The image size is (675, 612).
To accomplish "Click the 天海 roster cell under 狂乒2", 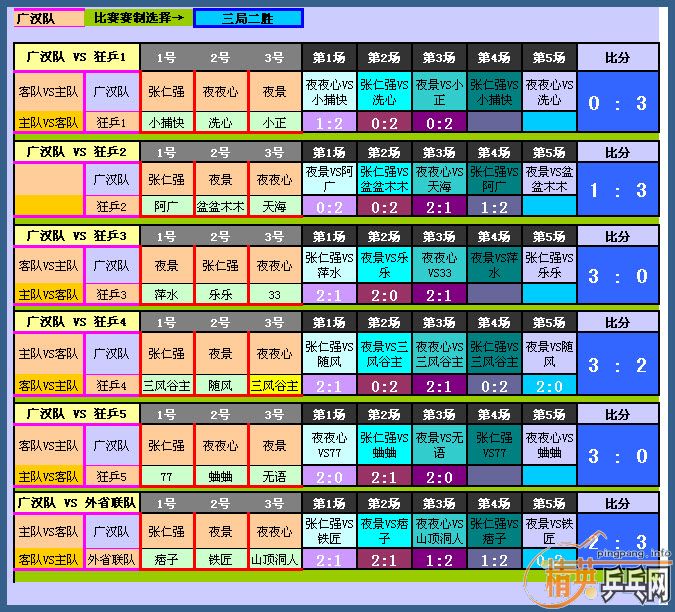I will click(275, 207).
